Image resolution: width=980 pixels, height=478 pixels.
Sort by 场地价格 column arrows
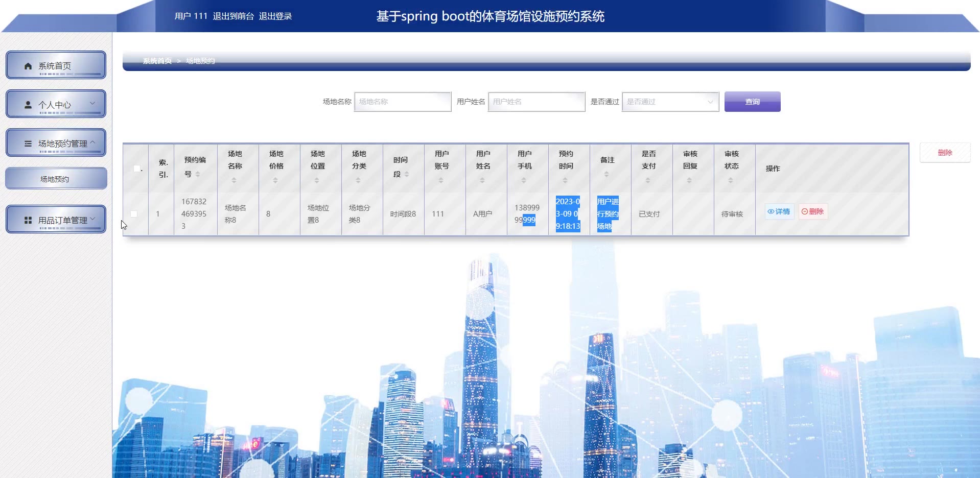[275, 180]
